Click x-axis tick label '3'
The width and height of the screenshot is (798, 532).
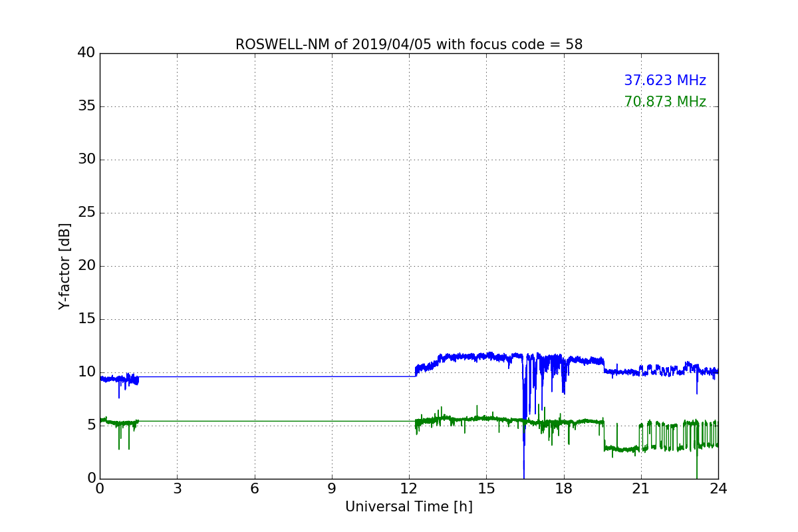(x=177, y=489)
